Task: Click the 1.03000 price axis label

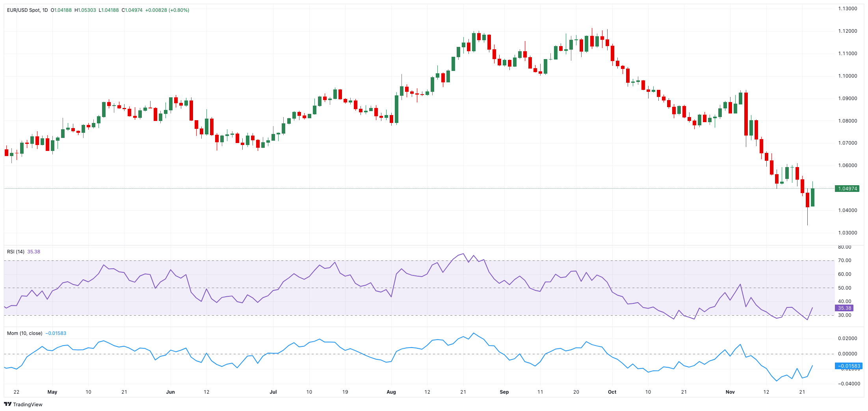Action: 848,233
